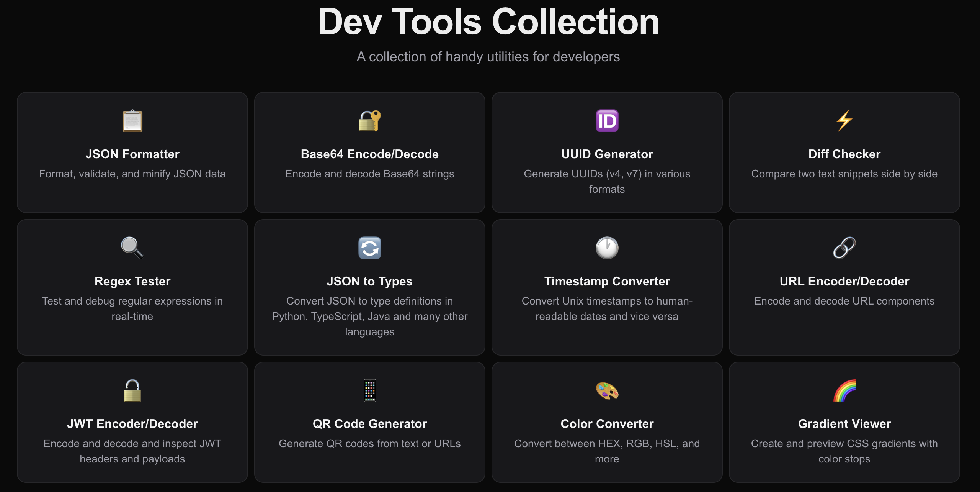Click 'Encode and decode and inspect JWT' text
The height and width of the screenshot is (492, 980).
pyautogui.click(x=132, y=451)
